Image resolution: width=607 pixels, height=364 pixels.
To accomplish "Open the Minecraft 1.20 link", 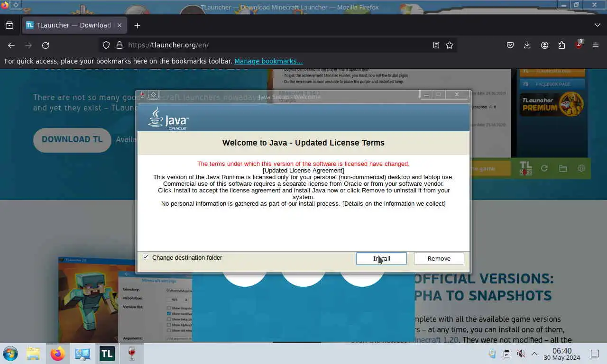I will click(x=435, y=340).
